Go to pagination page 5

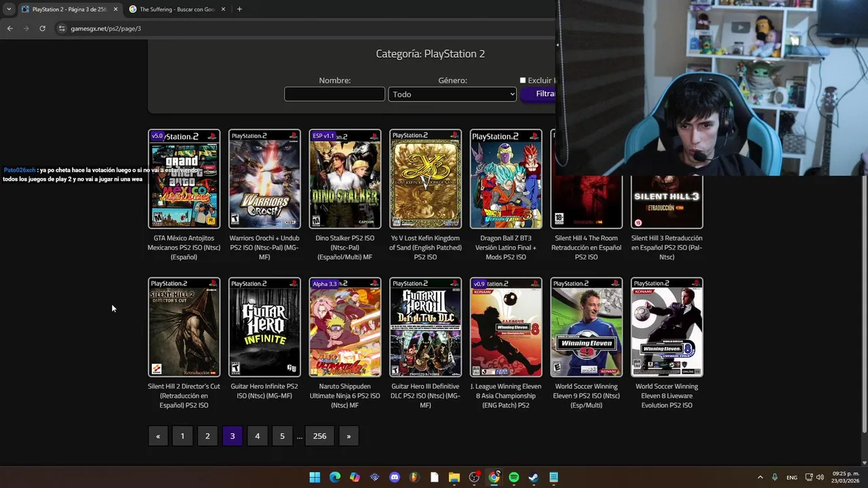pyautogui.click(x=282, y=436)
